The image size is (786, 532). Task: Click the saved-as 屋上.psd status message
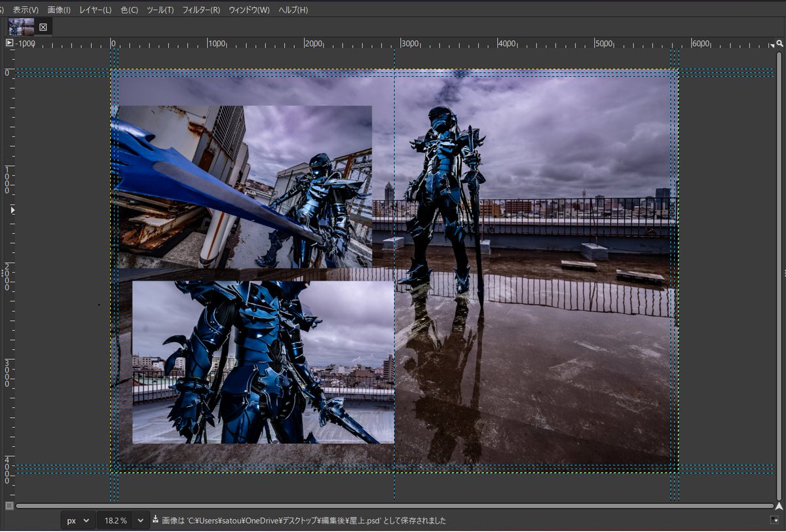coord(304,521)
